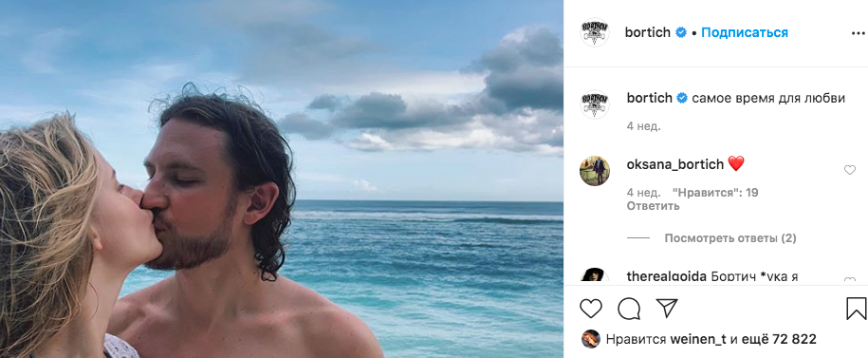Open oksana_bortich's profile picture
Image resolution: width=868 pixels, height=358 pixels.
(595, 171)
